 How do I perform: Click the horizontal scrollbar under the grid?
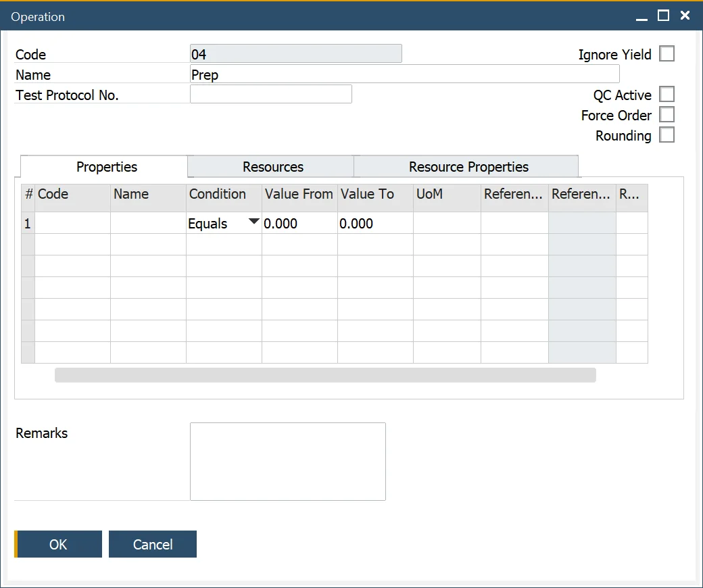[x=325, y=375]
